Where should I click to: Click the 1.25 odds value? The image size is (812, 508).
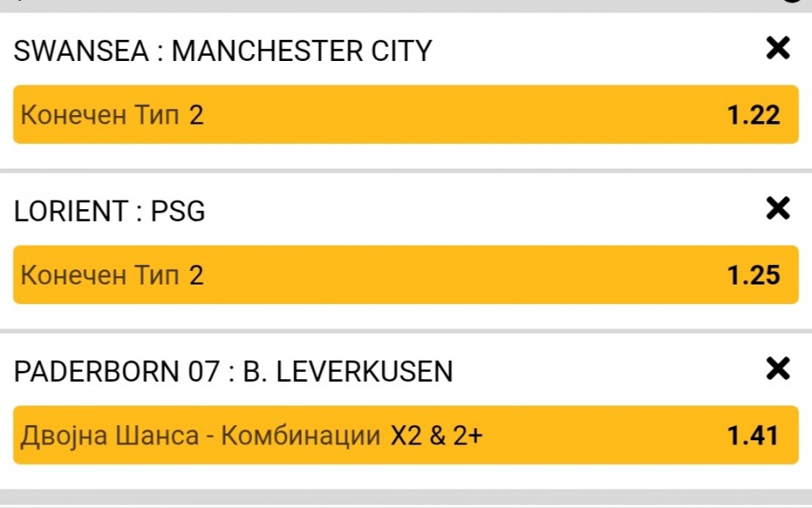click(753, 275)
